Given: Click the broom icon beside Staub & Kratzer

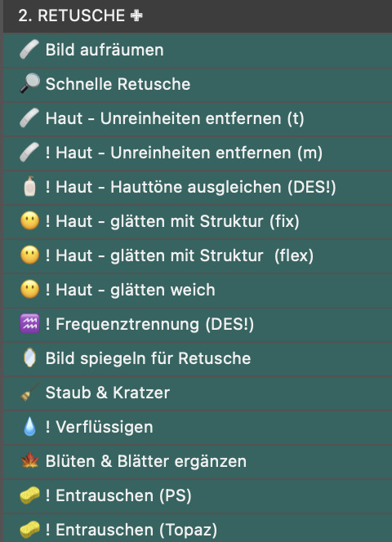Looking at the screenshot, I should (x=29, y=393).
